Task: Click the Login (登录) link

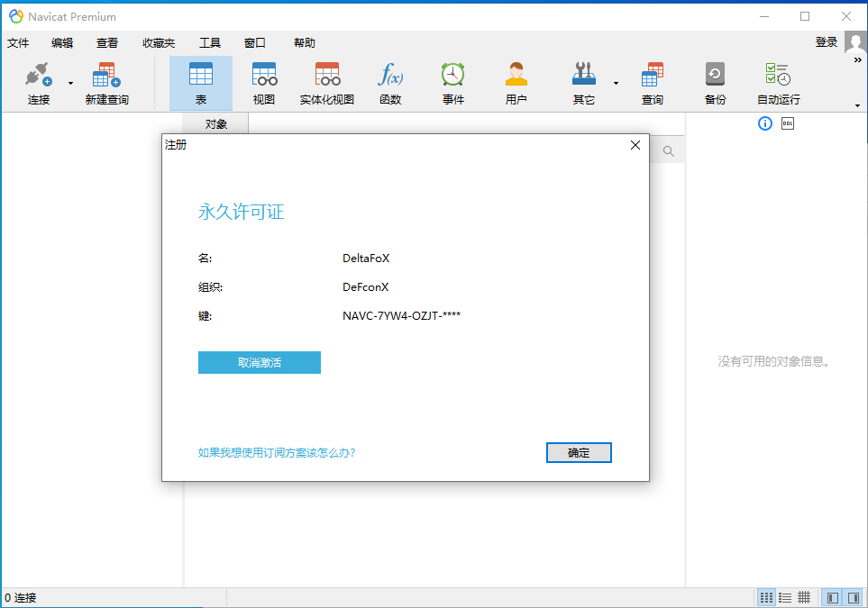Action: click(x=826, y=42)
